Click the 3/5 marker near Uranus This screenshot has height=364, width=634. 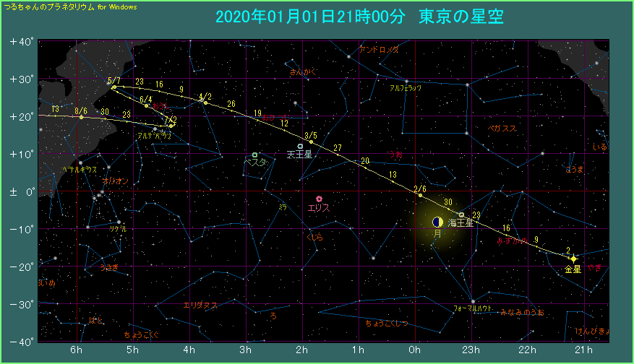click(x=311, y=142)
